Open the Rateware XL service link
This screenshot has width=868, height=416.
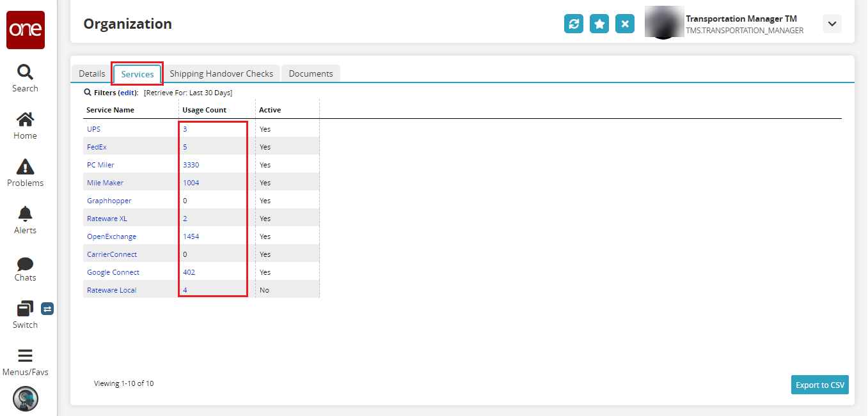coord(107,219)
